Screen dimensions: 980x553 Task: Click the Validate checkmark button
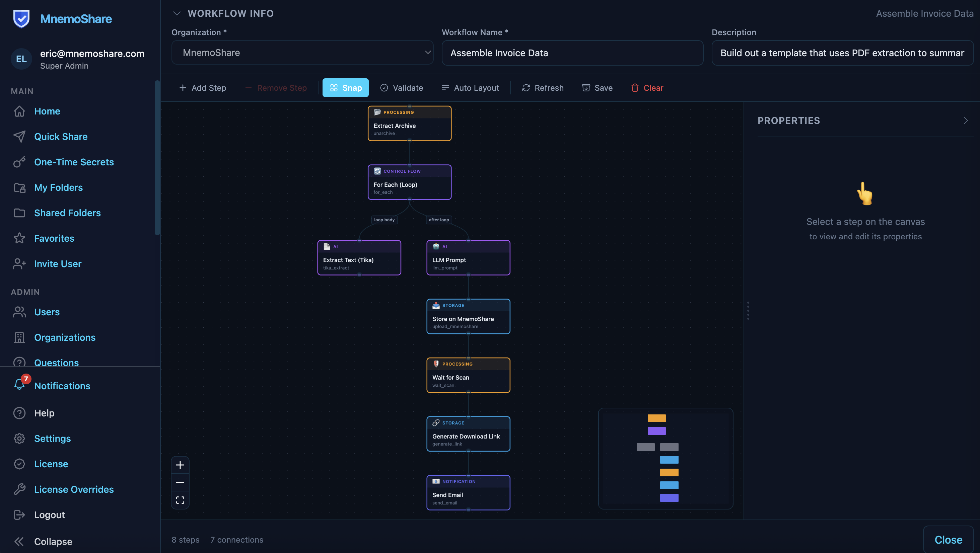point(401,88)
